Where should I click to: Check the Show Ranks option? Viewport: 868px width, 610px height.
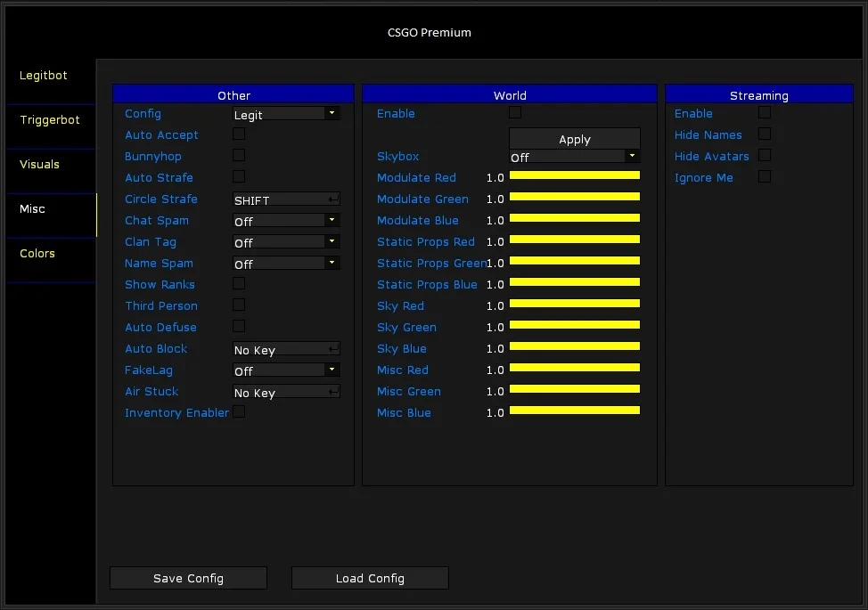pyautogui.click(x=239, y=284)
